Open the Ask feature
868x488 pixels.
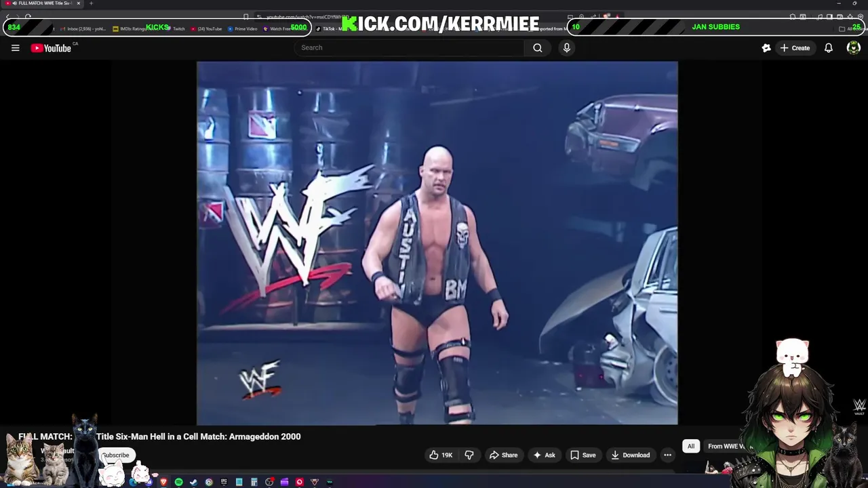coord(545,455)
